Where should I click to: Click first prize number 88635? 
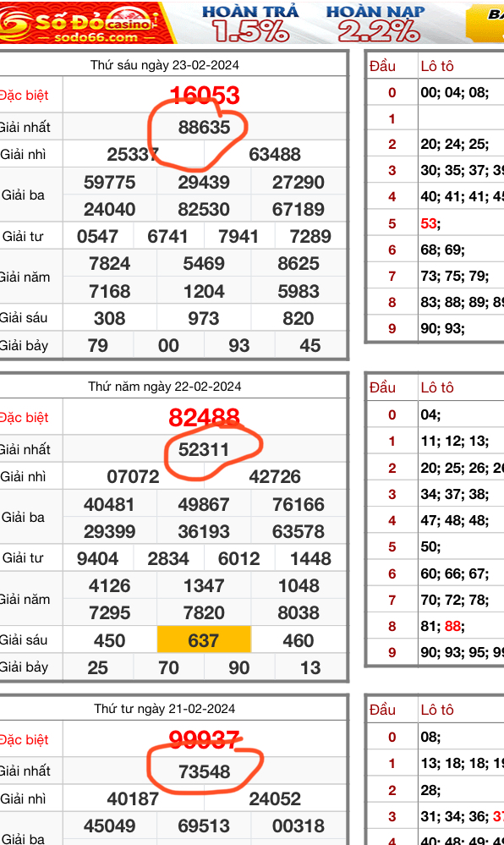click(x=205, y=128)
